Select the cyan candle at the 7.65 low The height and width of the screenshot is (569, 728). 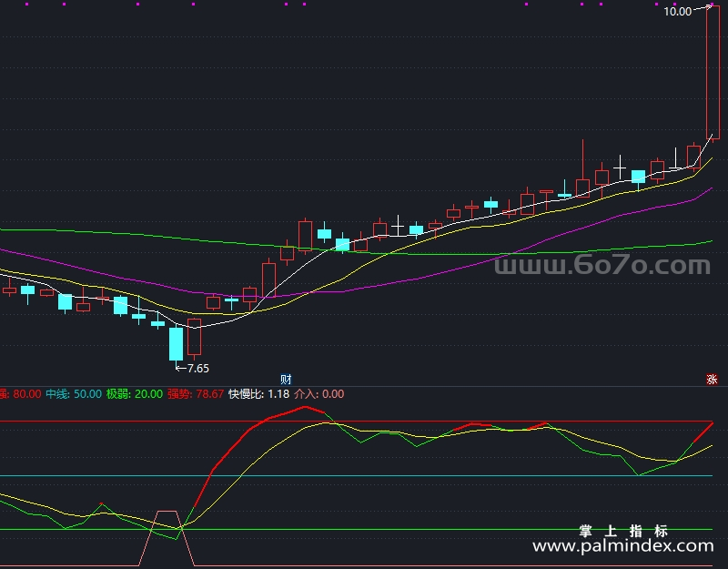pos(176,344)
